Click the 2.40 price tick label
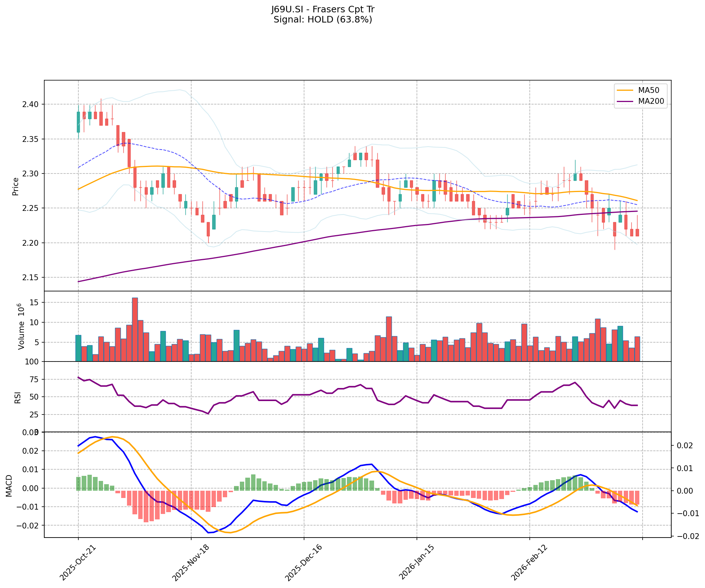Image resolution: width=705 pixels, height=588 pixels. coord(30,105)
